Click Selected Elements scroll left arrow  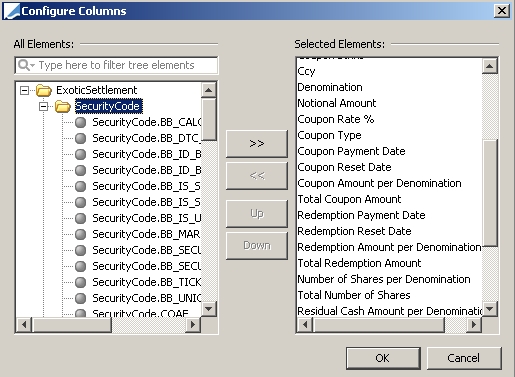[305, 325]
